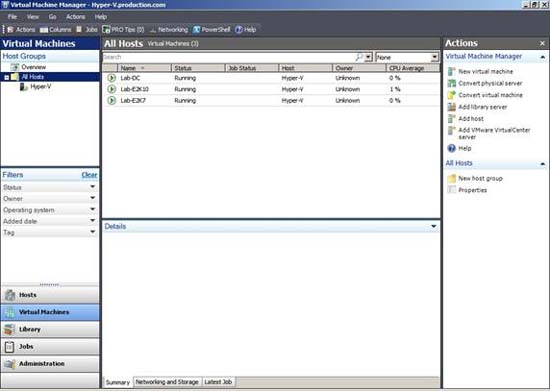Sort by CPU Average column header
This screenshot has height=391, width=550.
click(412, 68)
